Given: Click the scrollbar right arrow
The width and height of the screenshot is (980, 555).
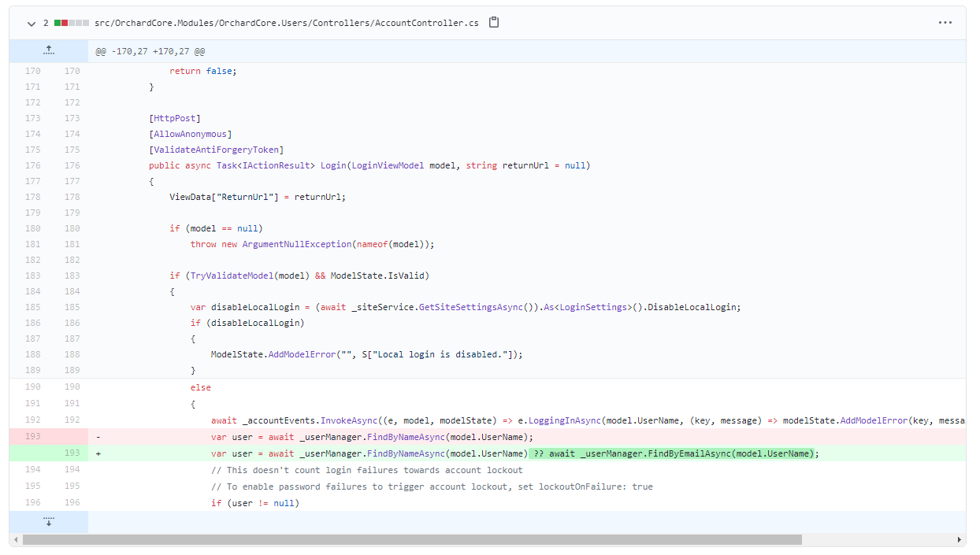Looking at the screenshot, I should coord(960,540).
